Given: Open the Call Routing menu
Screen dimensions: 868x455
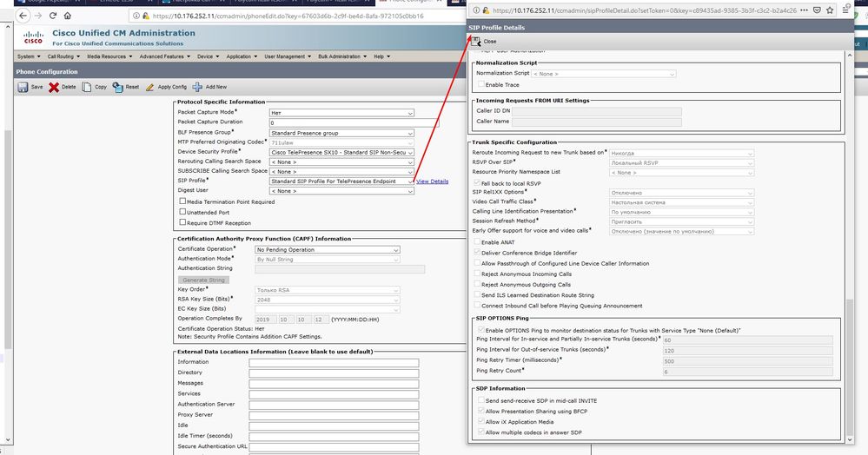Looking at the screenshot, I should tap(63, 56).
